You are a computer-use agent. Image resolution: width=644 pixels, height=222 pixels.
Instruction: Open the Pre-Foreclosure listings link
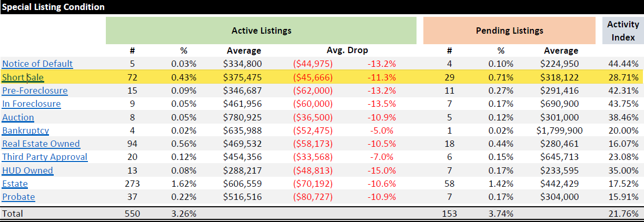[35, 90]
